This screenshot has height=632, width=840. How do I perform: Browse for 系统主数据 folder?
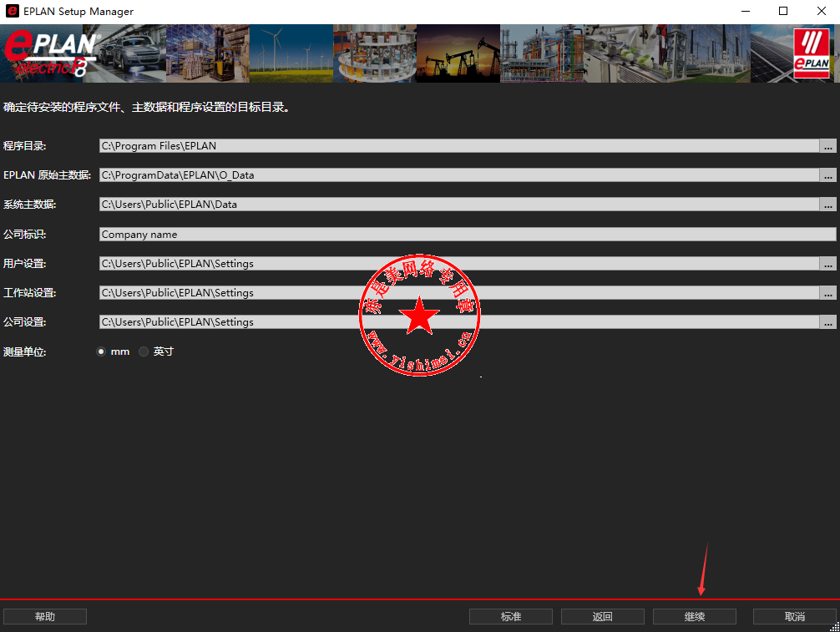tap(828, 205)
